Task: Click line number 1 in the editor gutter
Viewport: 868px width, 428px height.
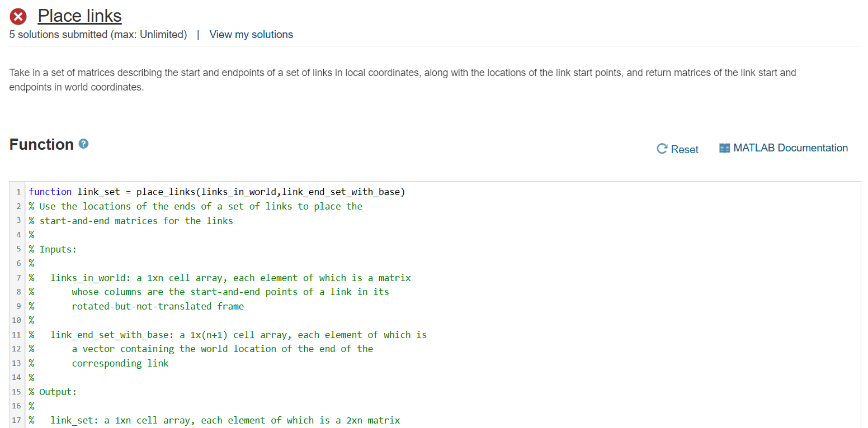Action: pyautogui.click(x=17, y=192)
